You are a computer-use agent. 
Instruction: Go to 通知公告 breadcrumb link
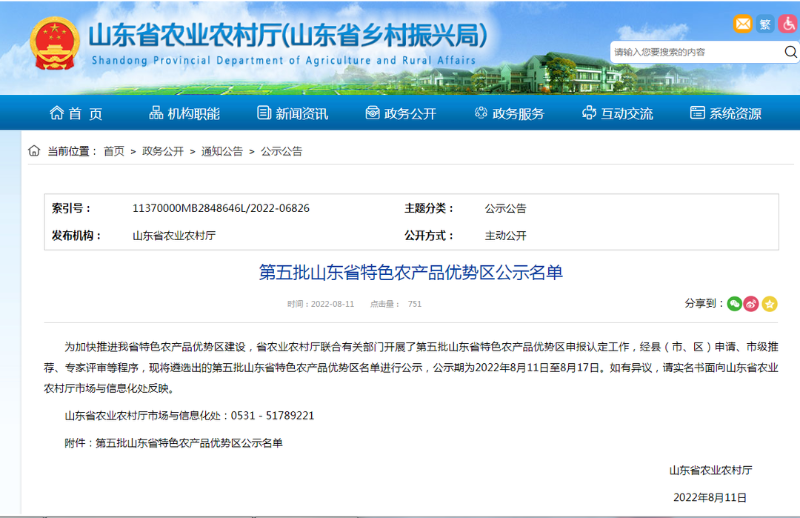pos(222,151)
